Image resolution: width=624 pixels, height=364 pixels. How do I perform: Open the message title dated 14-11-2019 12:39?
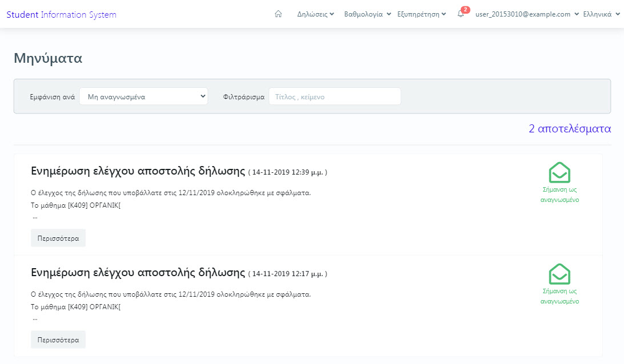point(138,171)
